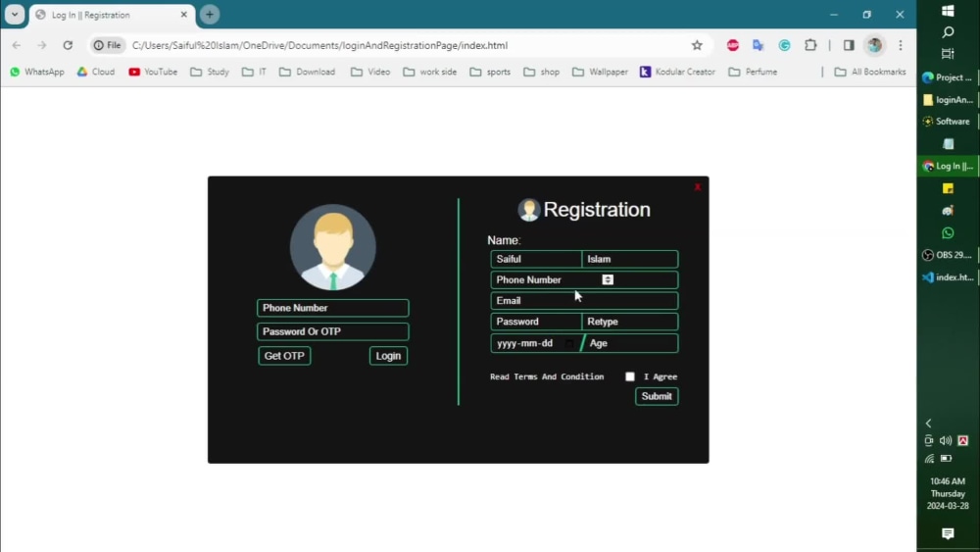This screenshot has width=980, height=552.
Task: Switch to VS Code index.html window
Action: click(948, 276)
